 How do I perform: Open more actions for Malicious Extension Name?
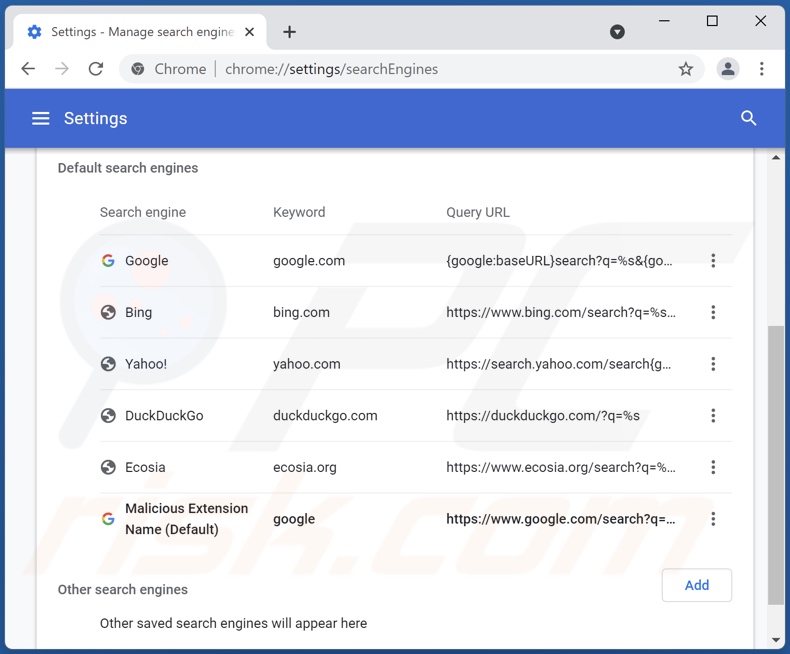click(x=713, y=518)
